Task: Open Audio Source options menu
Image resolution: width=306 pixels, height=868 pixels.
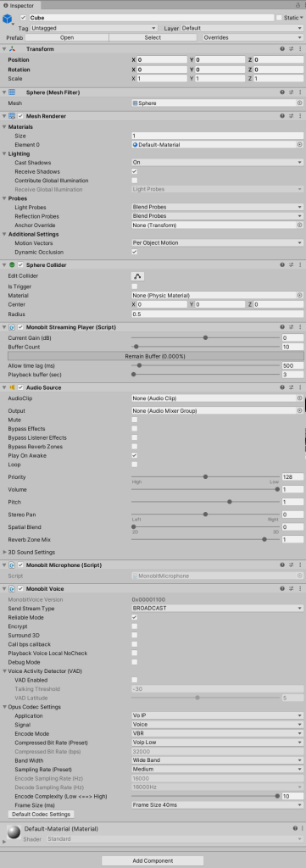Action: tap(299, 387)
